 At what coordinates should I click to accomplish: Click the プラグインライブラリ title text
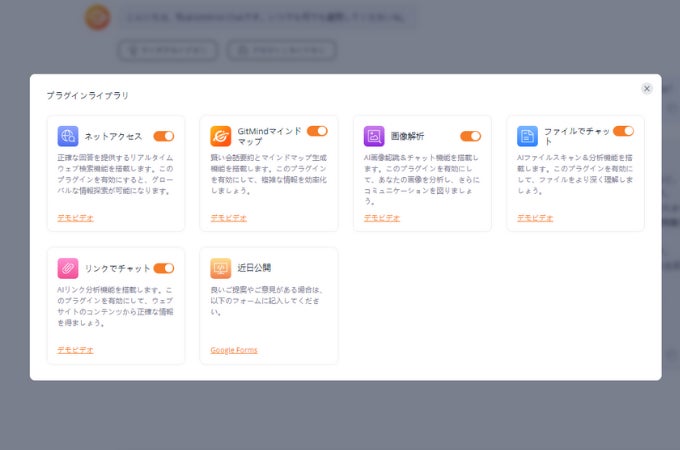[88, 95]
